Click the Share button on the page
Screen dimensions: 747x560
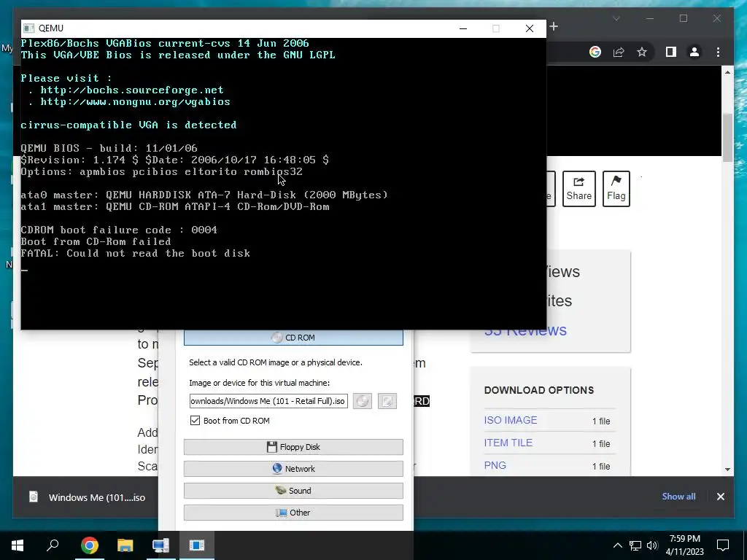point(578,189)
